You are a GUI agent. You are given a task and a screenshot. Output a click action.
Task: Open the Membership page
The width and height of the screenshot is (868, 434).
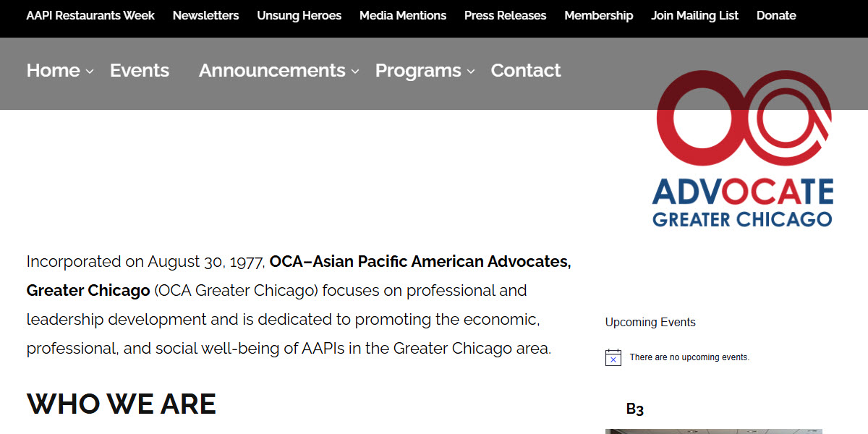(x=599, y=15)
